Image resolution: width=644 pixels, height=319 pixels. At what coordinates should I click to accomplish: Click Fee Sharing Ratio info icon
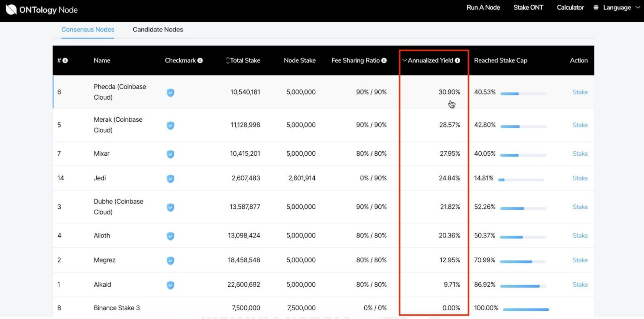(x=384, y=60)
